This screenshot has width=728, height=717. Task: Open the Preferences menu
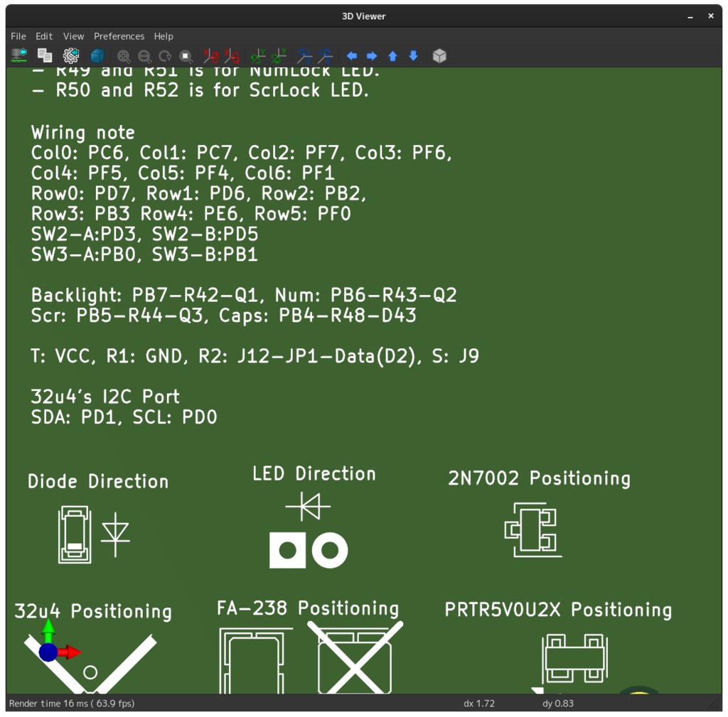tap(119, 36)
